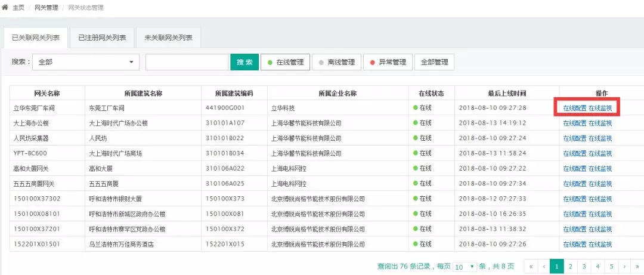Click 在线监视 for YPT-BC600

(x=600, y=154)
